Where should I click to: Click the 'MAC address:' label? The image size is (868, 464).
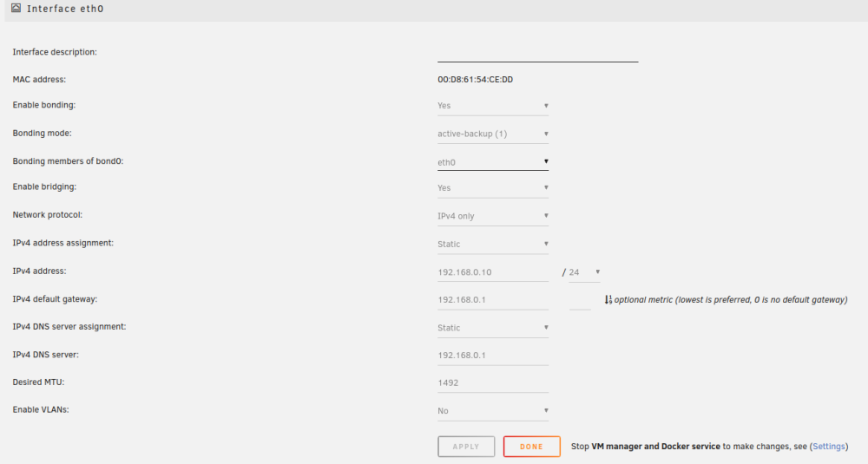[x=39, y=80]
